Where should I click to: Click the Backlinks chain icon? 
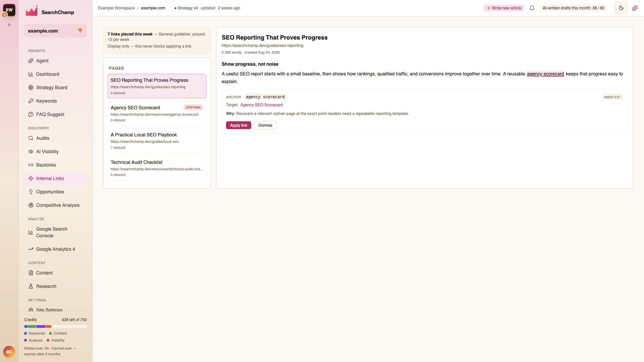click(x=31, y=165)
